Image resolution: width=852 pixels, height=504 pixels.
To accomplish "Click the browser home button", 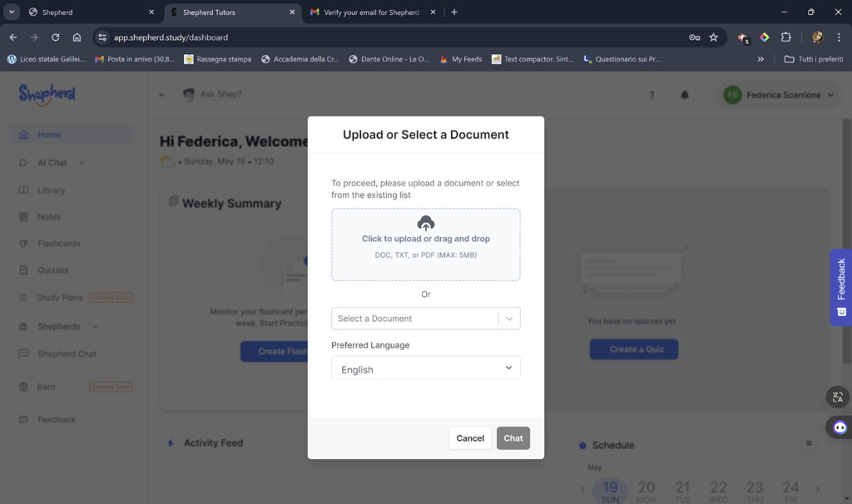I will click(x=77, y=37).
